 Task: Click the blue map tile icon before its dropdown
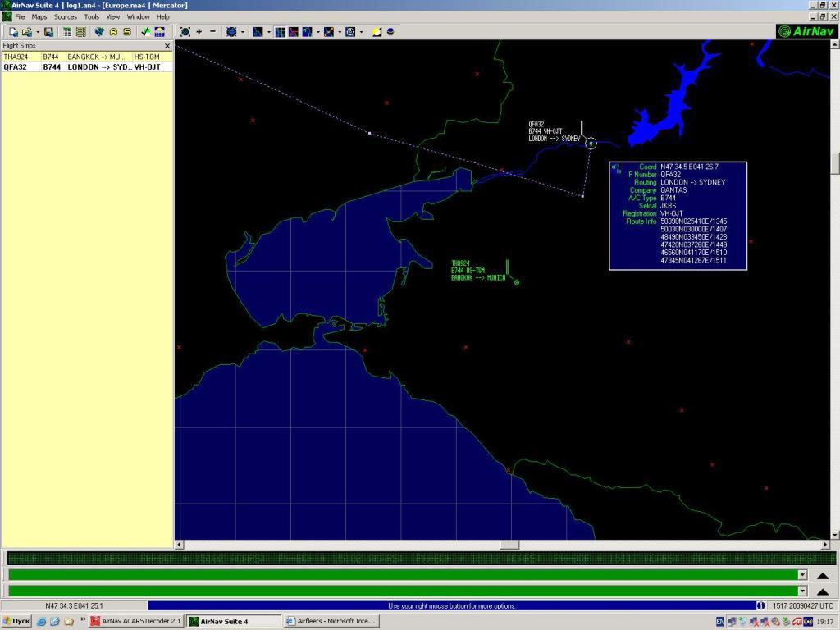[x=307, y=32]
